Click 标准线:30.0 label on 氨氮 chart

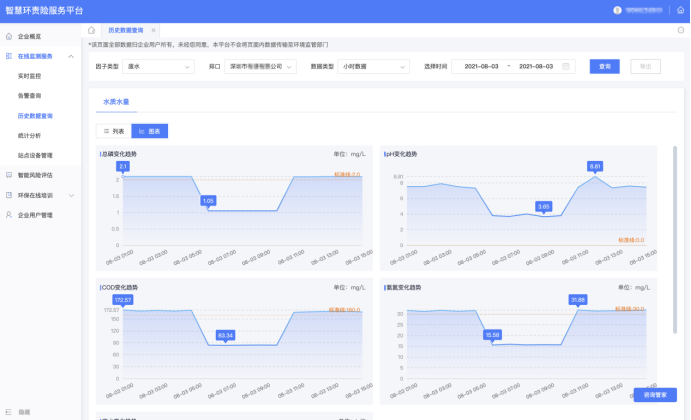(x=629, y=309)
